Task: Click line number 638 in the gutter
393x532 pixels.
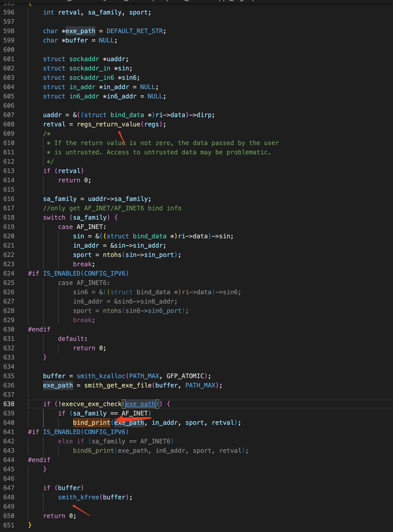Action: 9,404
